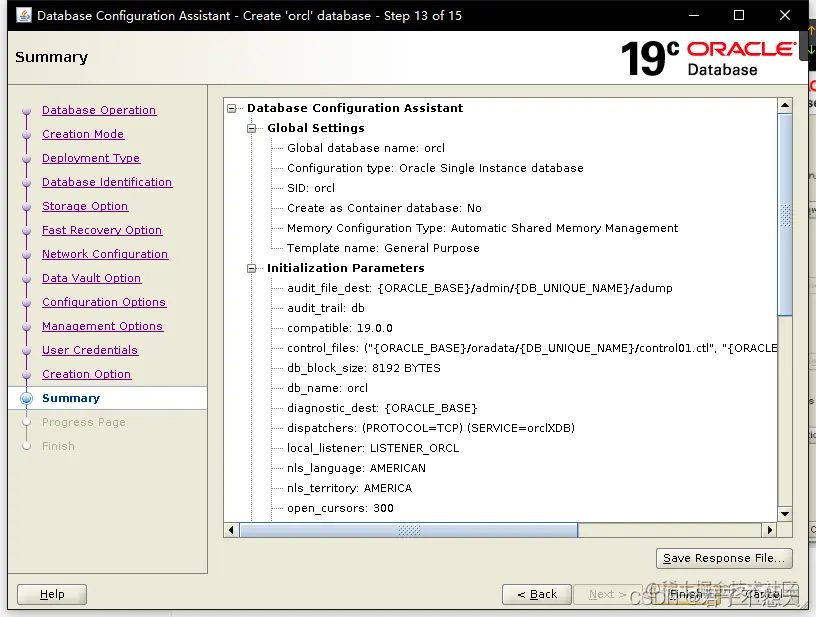Select the db_name: orcl row

pos(327,388)
